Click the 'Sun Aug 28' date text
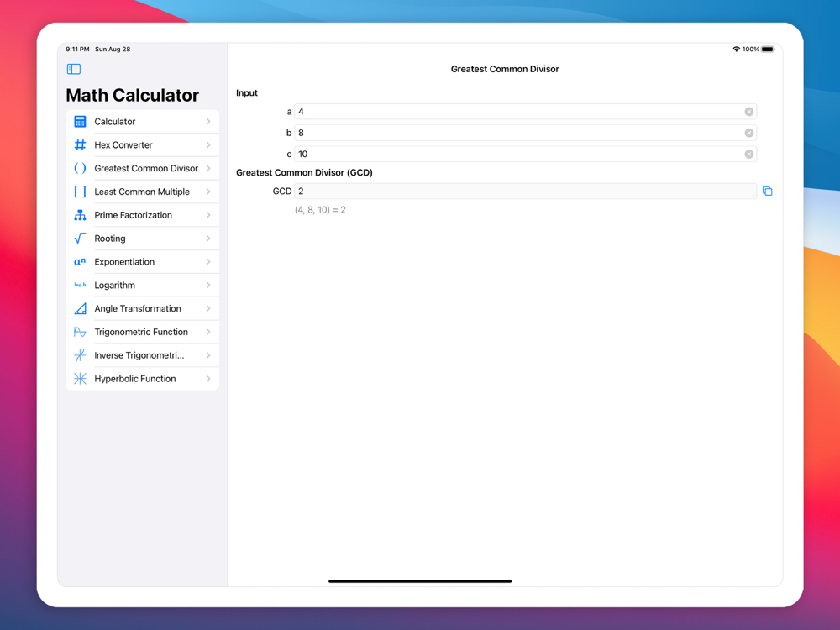The width and height of the screenshot is (840, 630). click(113, 50)
